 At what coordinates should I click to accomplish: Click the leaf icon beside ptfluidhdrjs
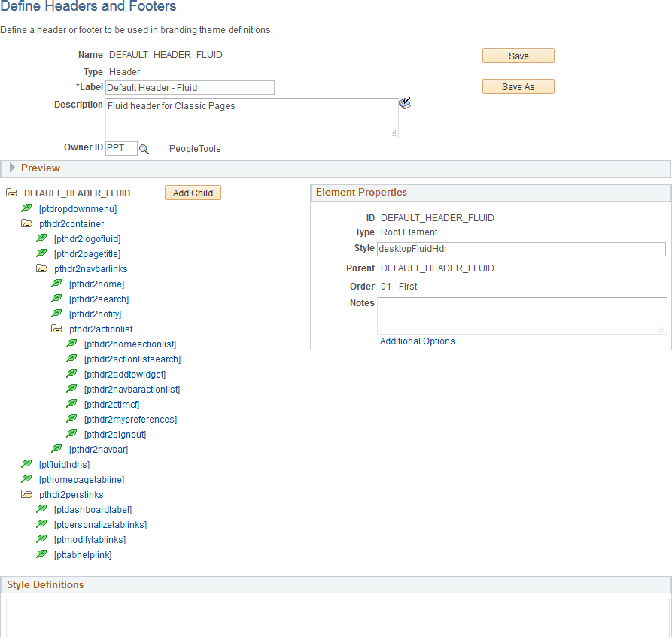coord(26,464)
